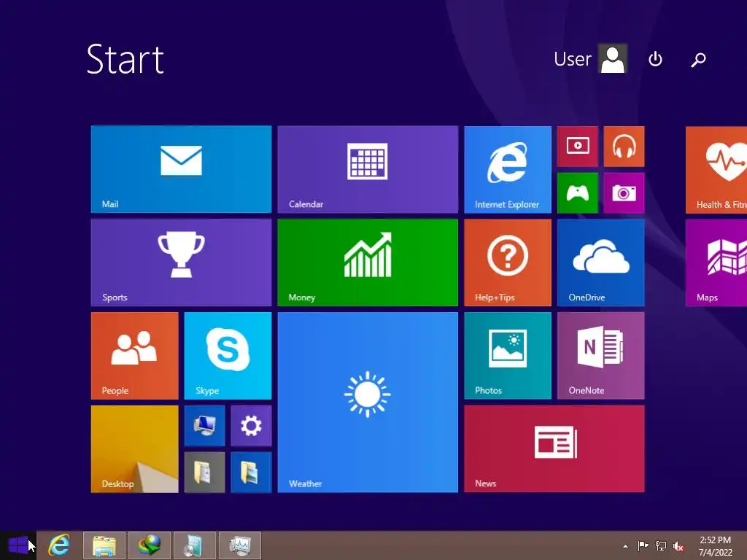Screen dimensions: 747x560
Task: Open the Maps tile
Action: (x=716, y=262)
